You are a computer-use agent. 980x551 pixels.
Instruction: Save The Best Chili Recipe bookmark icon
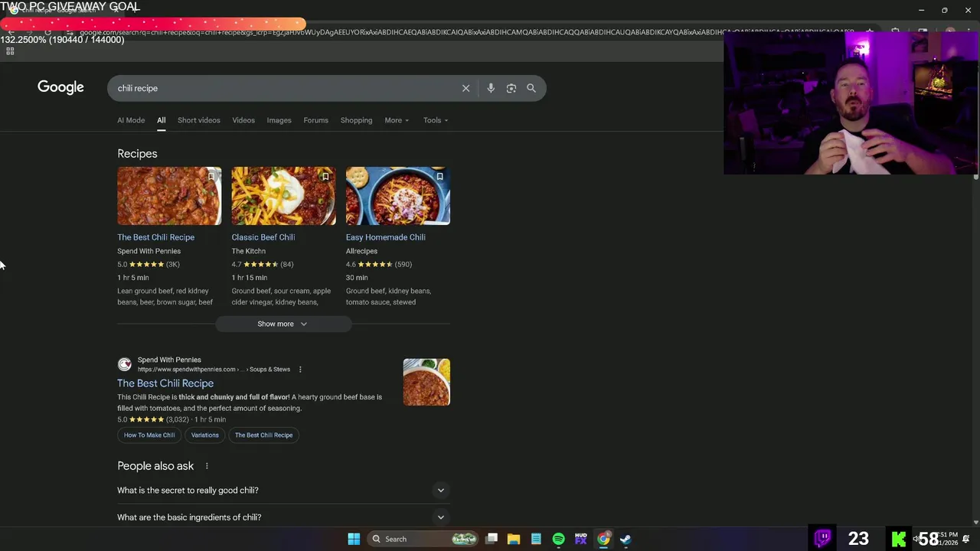pyautogui.click(x=211, y=177)
